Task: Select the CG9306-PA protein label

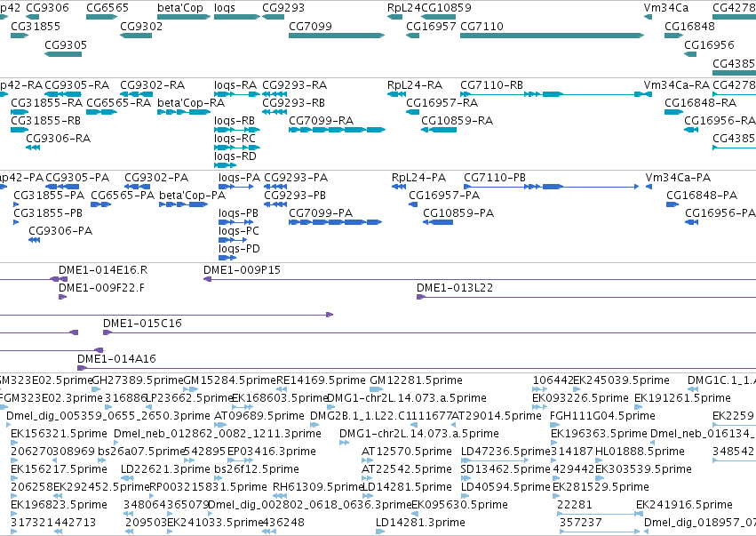Action: (x=60, y=231)
